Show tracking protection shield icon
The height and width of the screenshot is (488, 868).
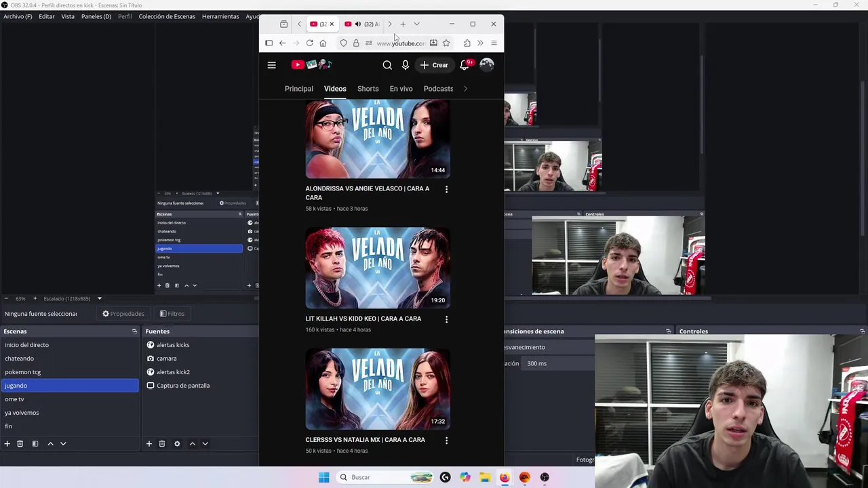pyautogui.click(x=343, y=43)
